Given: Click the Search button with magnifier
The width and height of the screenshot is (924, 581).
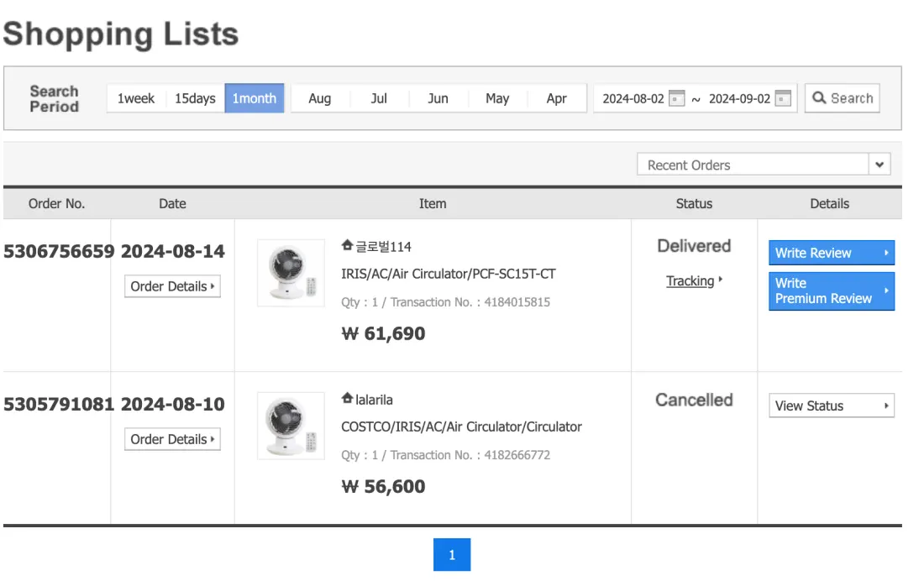Looking at the screenshot, I should coord(842,98).
